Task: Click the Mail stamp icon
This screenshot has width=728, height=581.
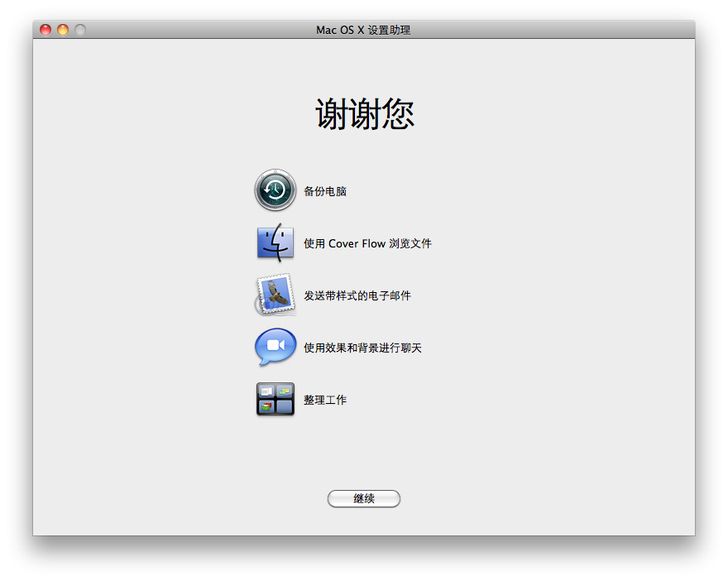Action: [x=275, y=295]
